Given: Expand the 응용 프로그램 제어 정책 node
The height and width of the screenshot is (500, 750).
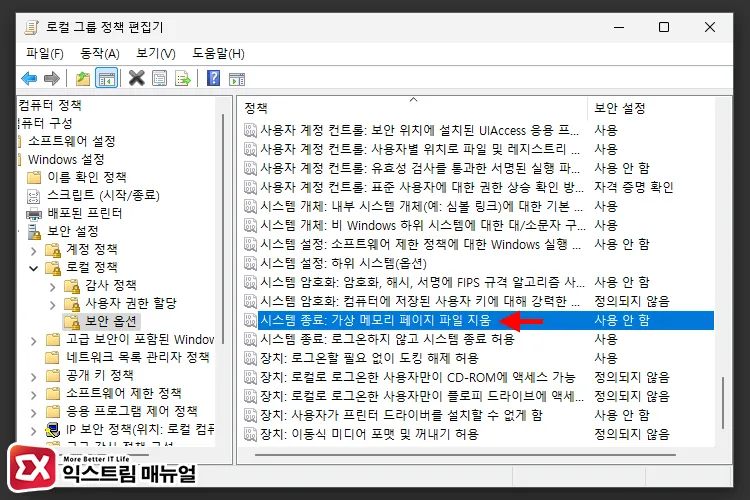Looking at the screenshot, I should tap(33, 412).
